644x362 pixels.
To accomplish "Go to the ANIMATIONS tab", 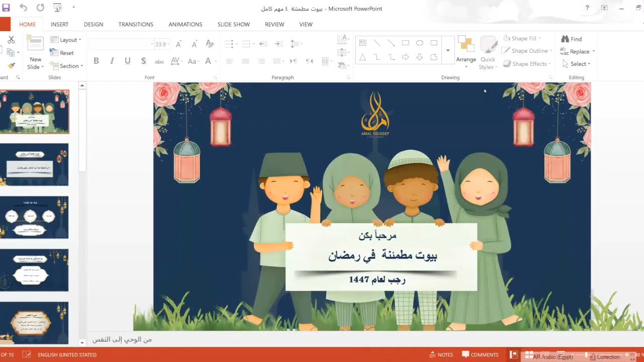I will (186, 24).
